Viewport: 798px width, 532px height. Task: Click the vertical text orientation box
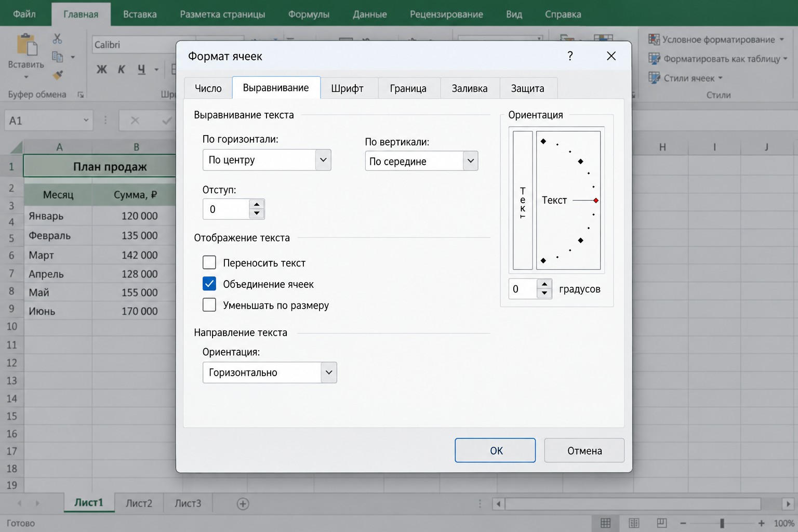pos(523,200)
